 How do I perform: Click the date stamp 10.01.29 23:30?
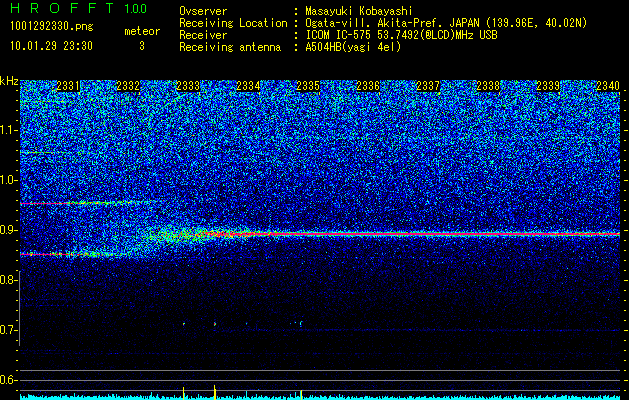click(51, 46)
